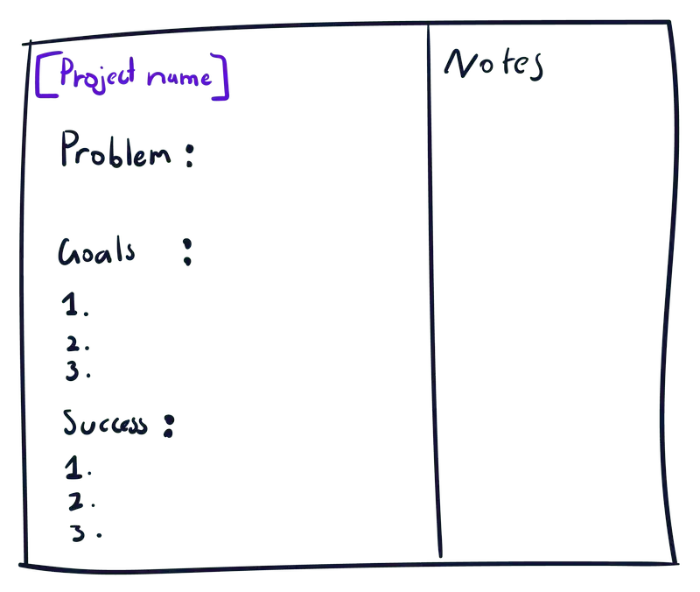Click the number 3 marker under Success
Viewport: 700px width, 592px height.
click(x=78, y=532)
